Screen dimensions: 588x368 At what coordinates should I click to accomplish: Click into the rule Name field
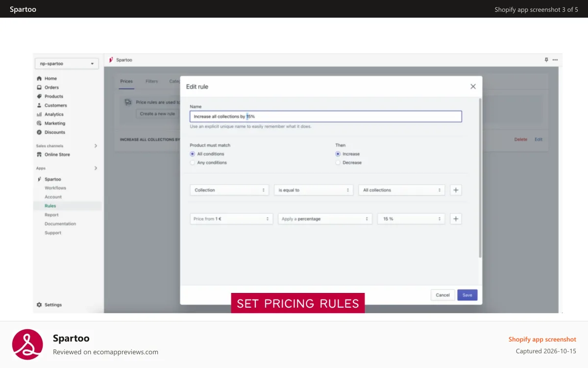[x=326, y=116]
